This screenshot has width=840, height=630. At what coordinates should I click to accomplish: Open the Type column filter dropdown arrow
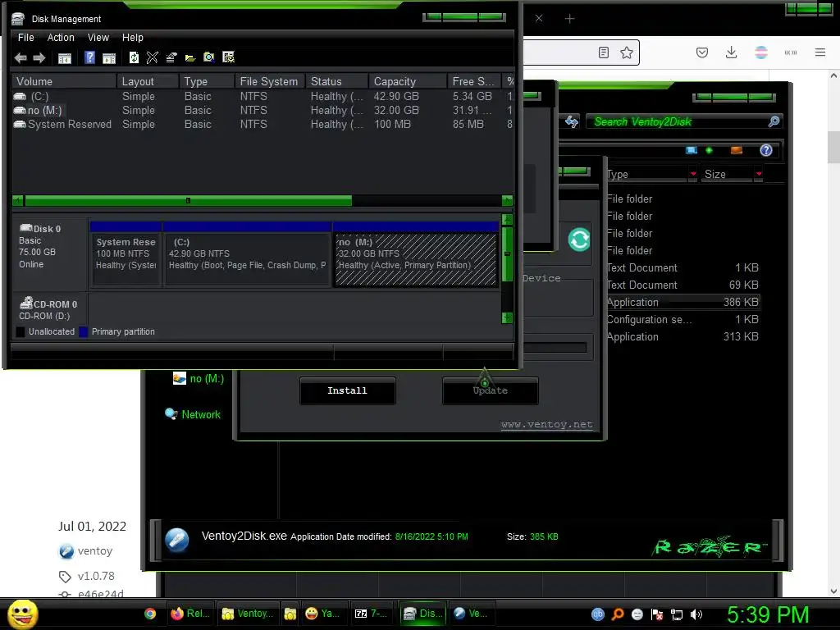pos(693,174)
